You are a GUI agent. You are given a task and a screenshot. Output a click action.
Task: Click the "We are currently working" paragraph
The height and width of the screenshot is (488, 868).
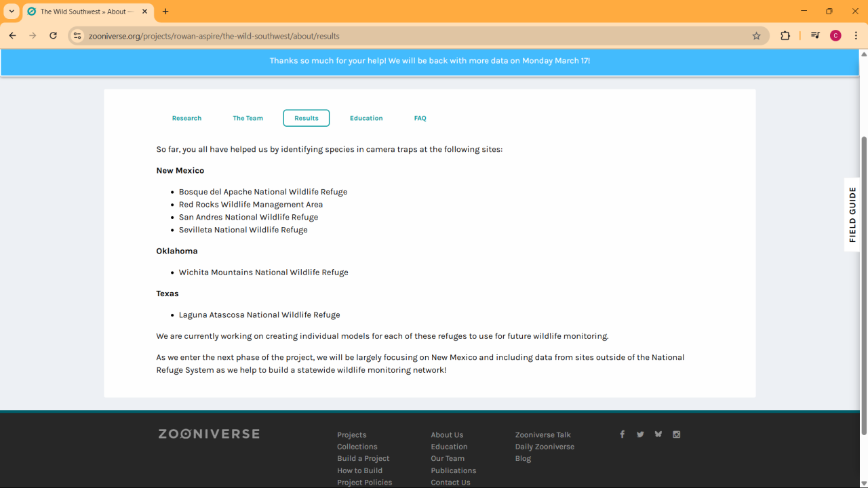coord(382,336)
